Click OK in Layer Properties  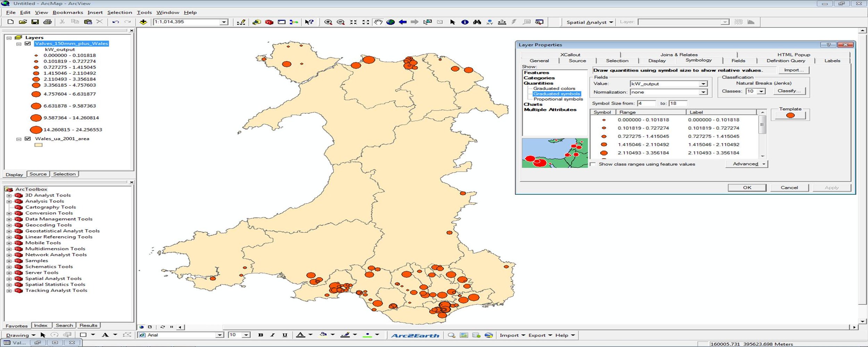click(x=747, y=187)
